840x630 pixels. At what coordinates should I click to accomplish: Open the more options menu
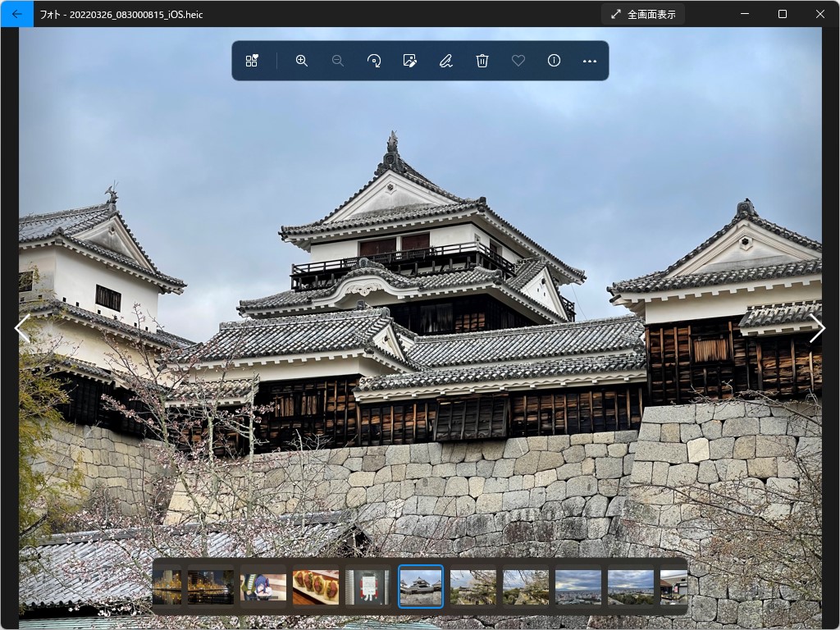[x=590, y=60]
